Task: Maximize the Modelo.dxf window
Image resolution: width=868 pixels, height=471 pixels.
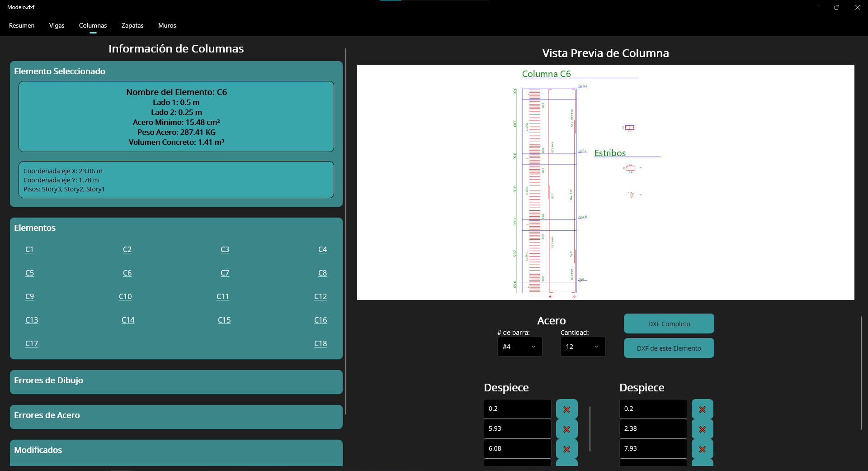Action: [836, 7]
